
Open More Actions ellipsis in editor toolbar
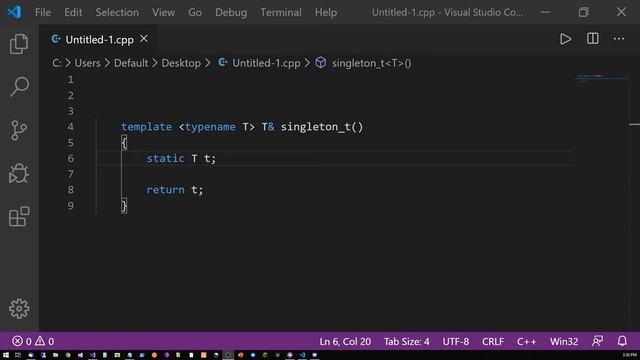click(619, 39)
